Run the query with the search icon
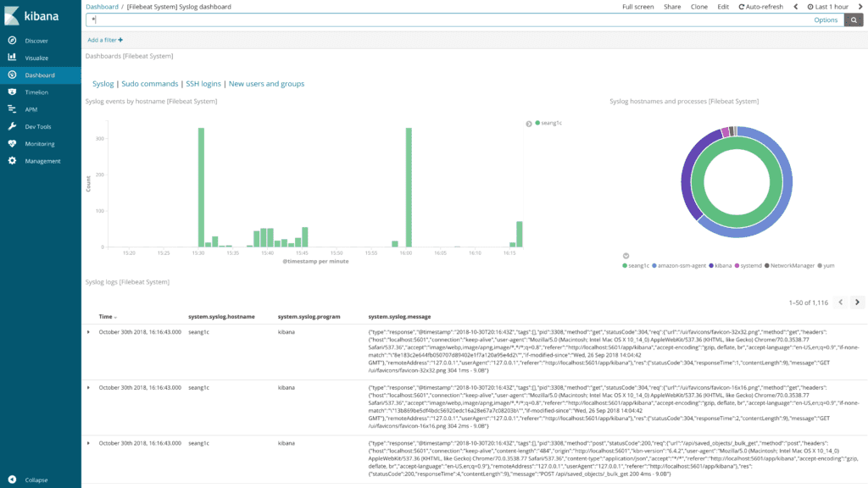 tap(854, 20)
